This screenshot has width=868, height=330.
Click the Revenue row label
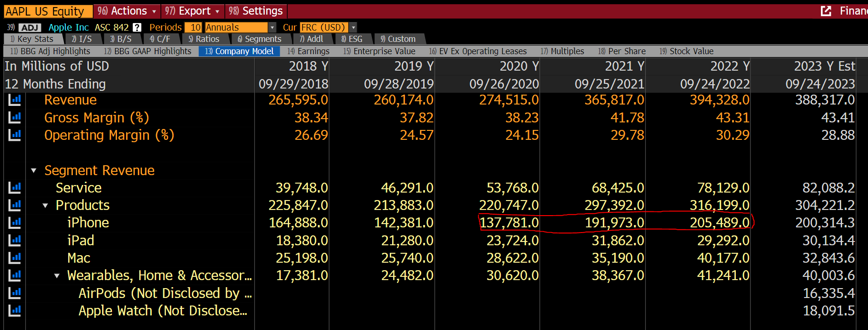click(x=71, y=100)
